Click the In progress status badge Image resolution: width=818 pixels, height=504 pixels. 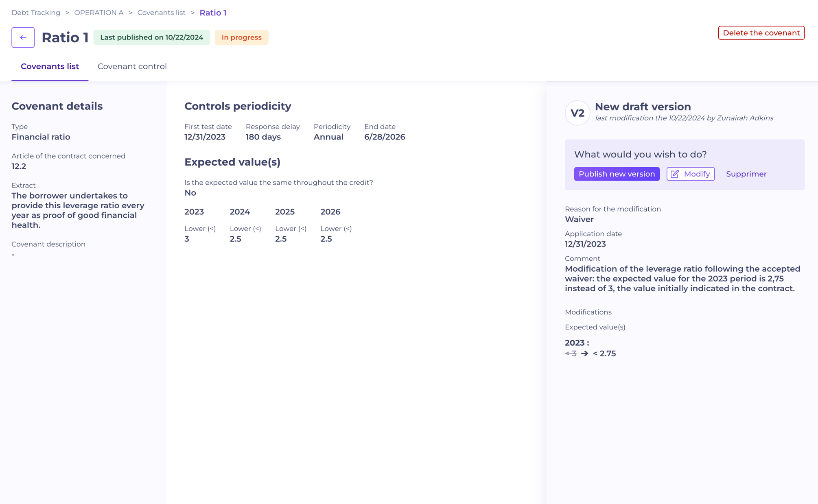[241, 37]
